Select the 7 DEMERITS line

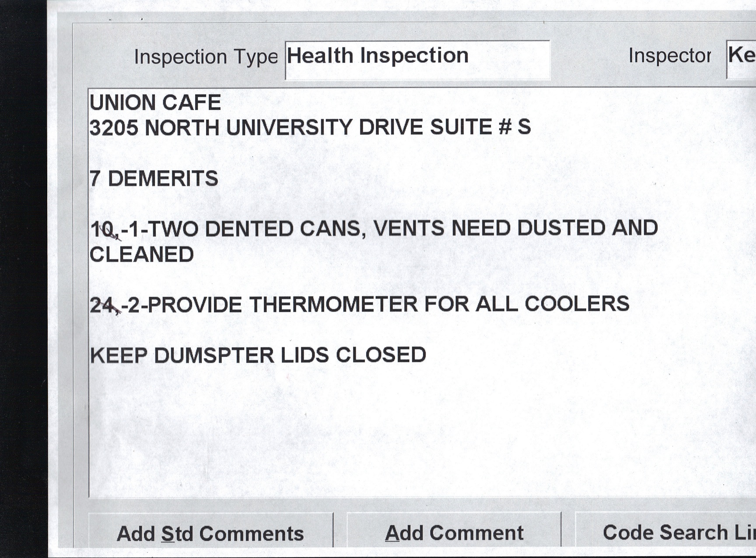[x=154, y=179]
